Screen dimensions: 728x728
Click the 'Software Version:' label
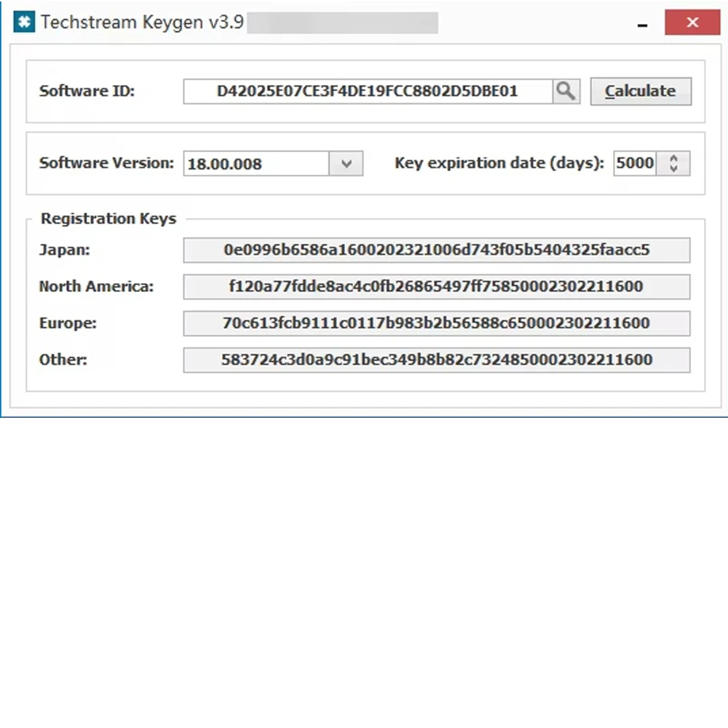(x=106, y=163)
